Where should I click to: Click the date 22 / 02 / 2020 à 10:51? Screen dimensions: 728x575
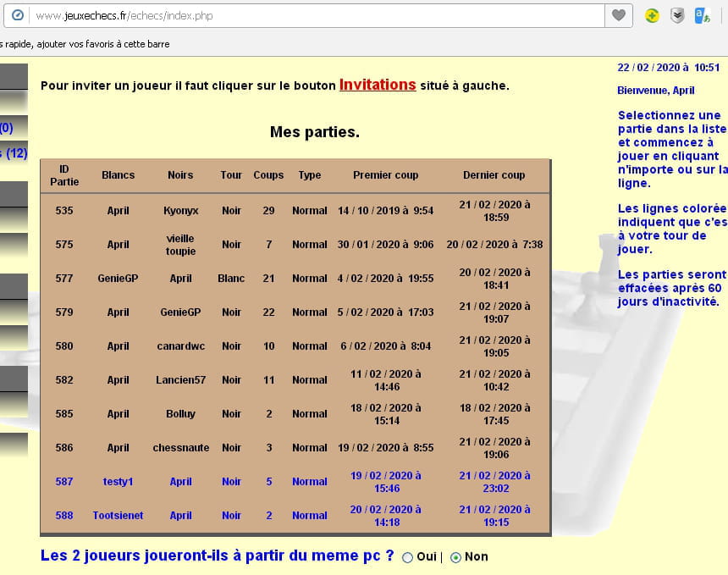pyautogui.click(x=668, y=68)
